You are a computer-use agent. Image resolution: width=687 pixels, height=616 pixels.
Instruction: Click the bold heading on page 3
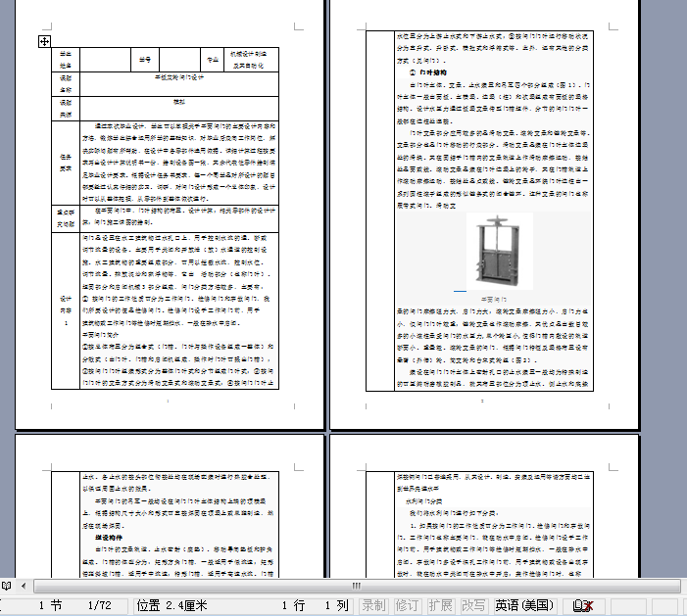109,538
